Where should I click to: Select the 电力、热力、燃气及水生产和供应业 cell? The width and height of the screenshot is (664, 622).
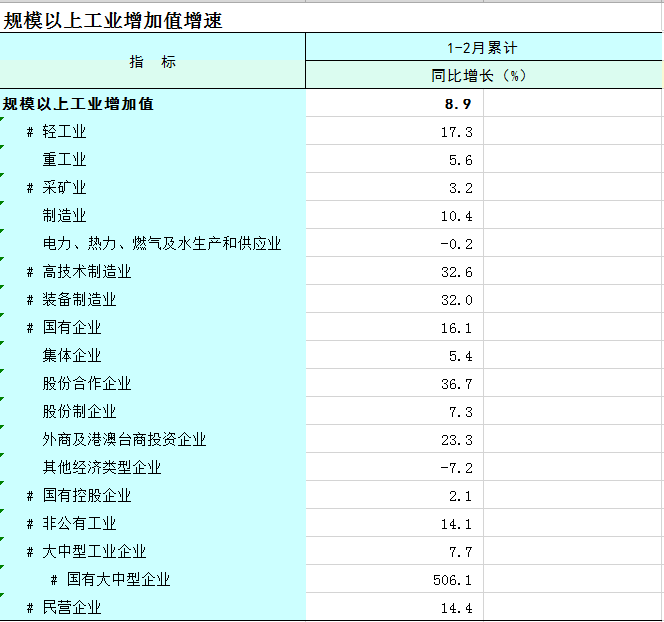161,244
